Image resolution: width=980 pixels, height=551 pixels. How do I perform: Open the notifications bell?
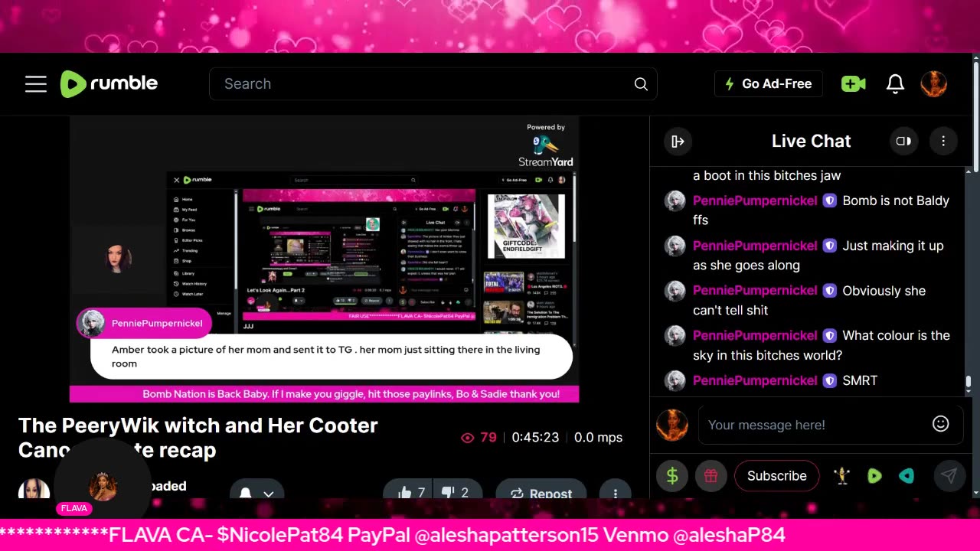(895, 84)
